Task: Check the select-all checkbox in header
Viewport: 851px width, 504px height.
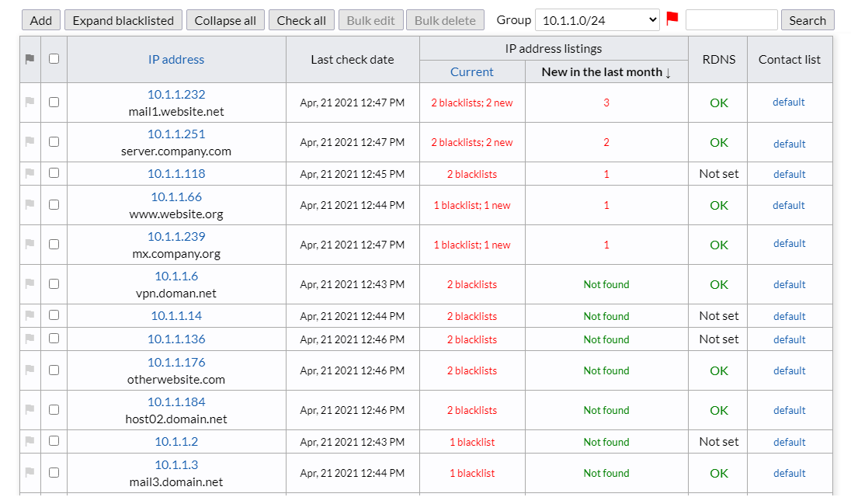Action: 53,59
